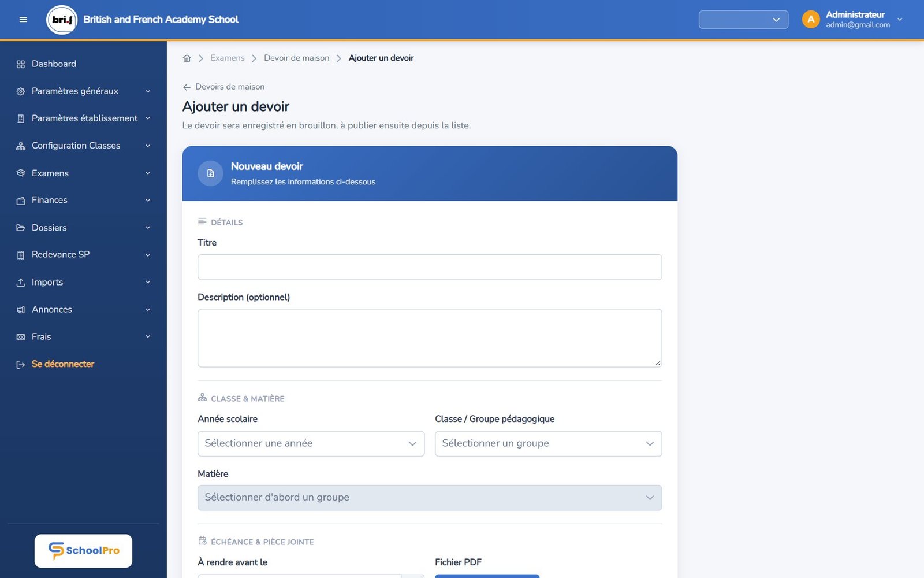Click the Finances wallet icon
This screenshot has width=924, height=578.
coord(21,201)
